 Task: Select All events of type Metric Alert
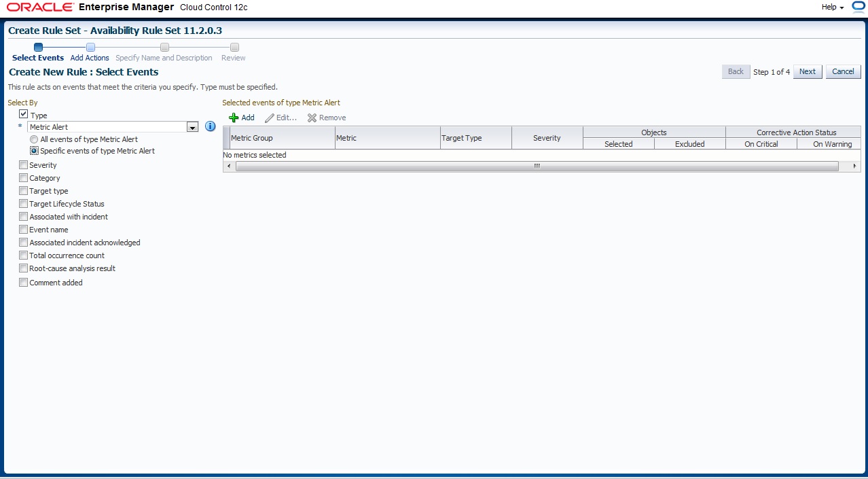[34, 139]
